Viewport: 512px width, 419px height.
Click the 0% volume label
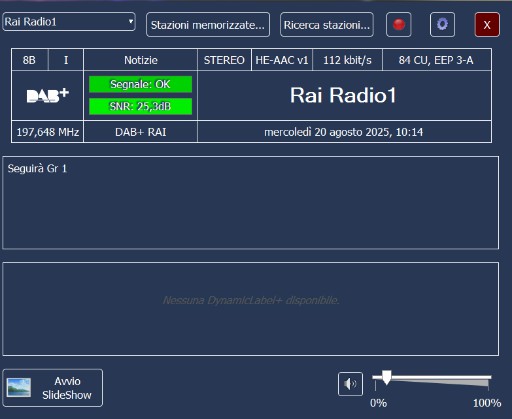point(378,403)
